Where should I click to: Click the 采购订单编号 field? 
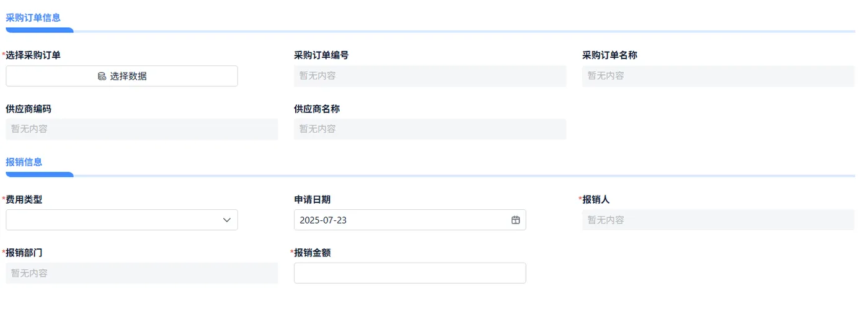430,76
